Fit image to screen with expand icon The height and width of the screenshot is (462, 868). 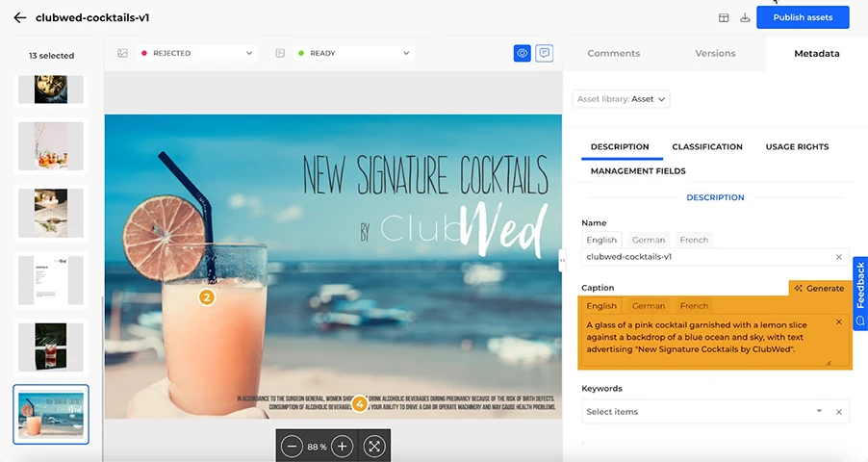374,447
